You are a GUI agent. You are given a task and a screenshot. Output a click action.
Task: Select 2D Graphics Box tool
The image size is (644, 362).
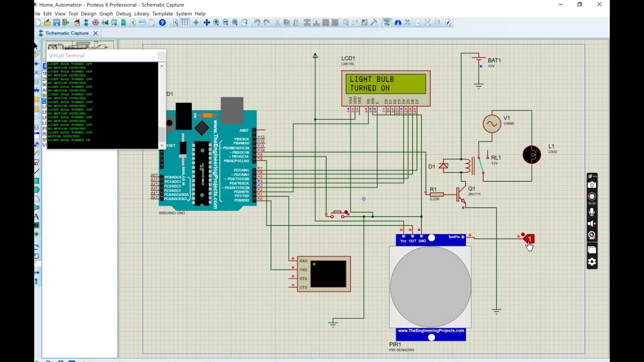coord(37,180)
